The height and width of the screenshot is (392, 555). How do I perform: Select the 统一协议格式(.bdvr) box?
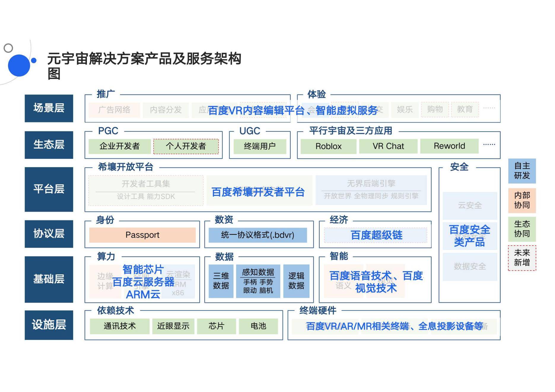(258, 235)
